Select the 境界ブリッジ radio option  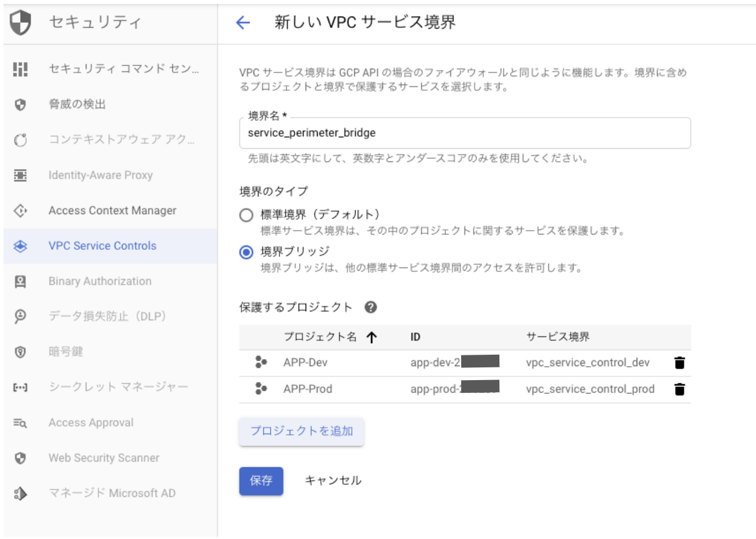pyautogui.click(x=246, y=252)
